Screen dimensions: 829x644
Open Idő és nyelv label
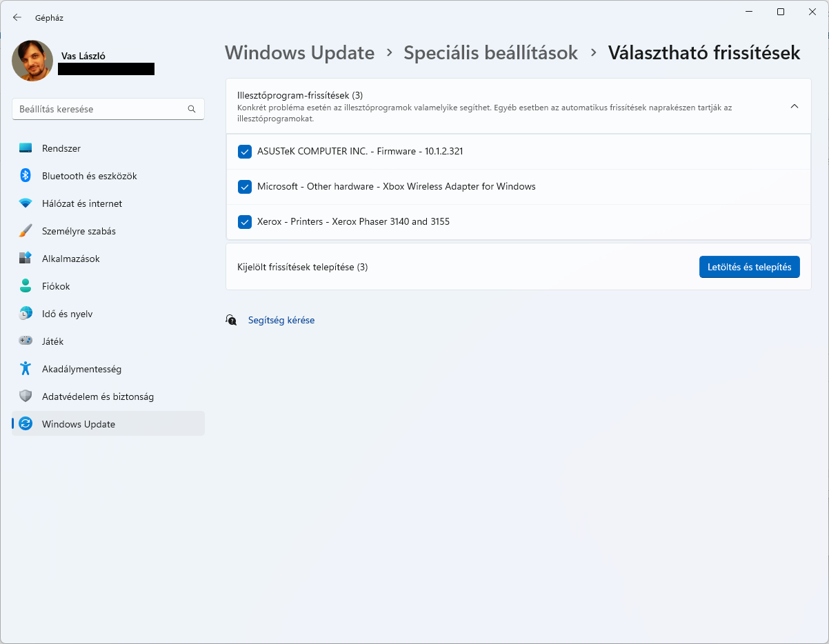(68, 314)
